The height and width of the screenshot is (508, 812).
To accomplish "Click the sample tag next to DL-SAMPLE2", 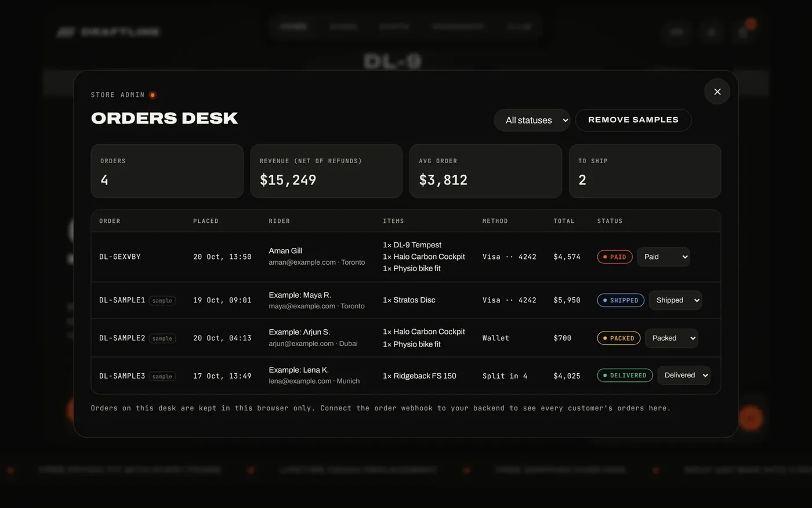I will [162, 338].
